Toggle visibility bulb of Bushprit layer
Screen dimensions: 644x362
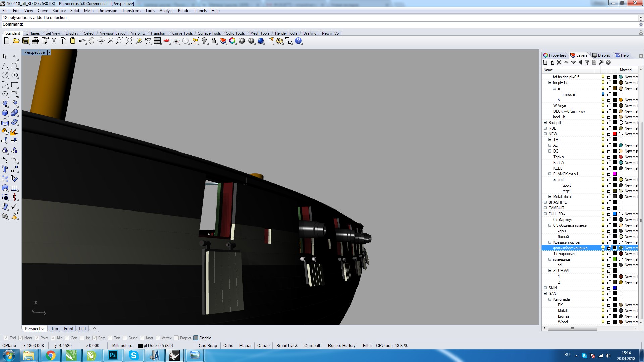603,123
